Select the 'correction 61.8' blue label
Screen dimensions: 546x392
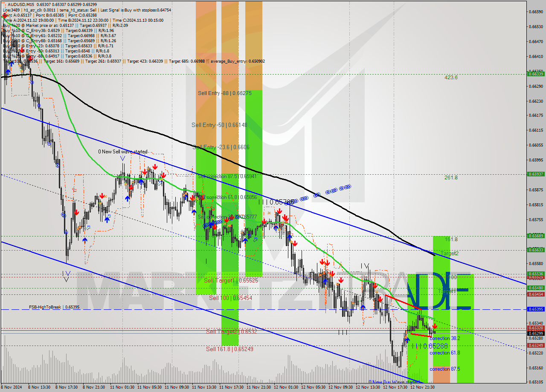coord(445,353)
